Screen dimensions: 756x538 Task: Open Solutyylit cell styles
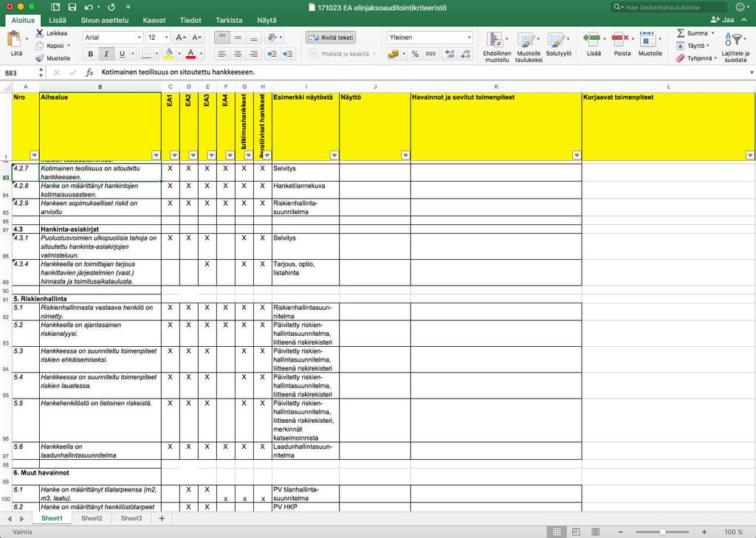click(558, 44)
